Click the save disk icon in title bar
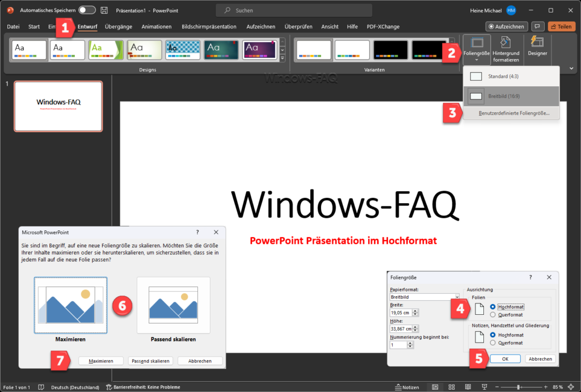The height and width of the screenshot is (392, 581). pyautogui.click(x=104, y=10)
